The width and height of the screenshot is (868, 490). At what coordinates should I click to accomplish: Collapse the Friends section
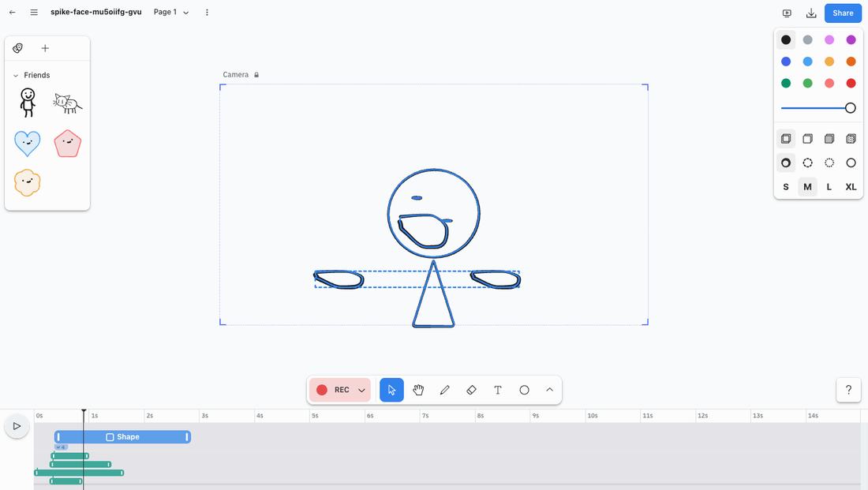coord(16,75)
